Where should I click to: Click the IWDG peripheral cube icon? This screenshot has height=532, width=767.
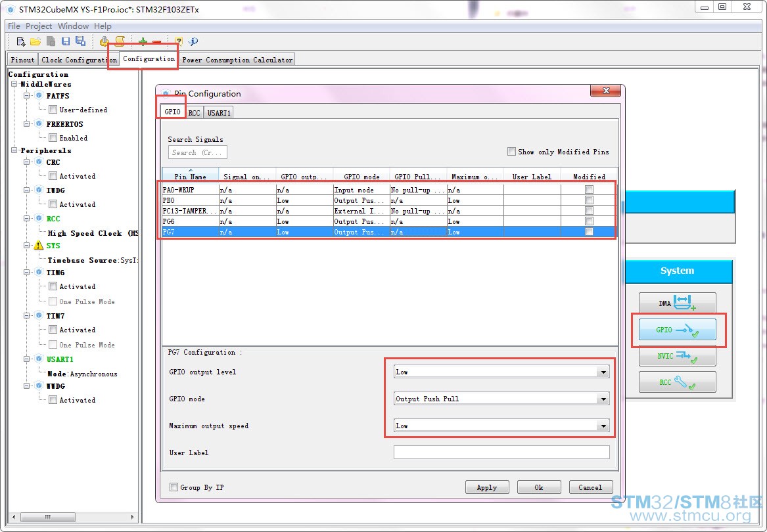(39, 190)
